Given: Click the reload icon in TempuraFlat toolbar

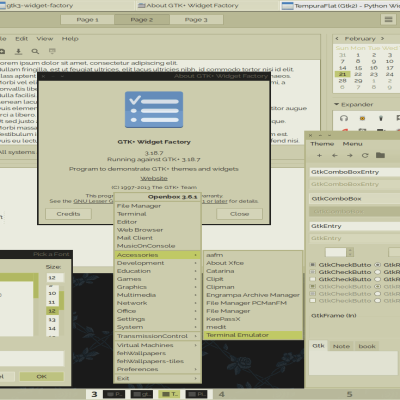Looking at the screenshot, I should [x=365, y=155].
